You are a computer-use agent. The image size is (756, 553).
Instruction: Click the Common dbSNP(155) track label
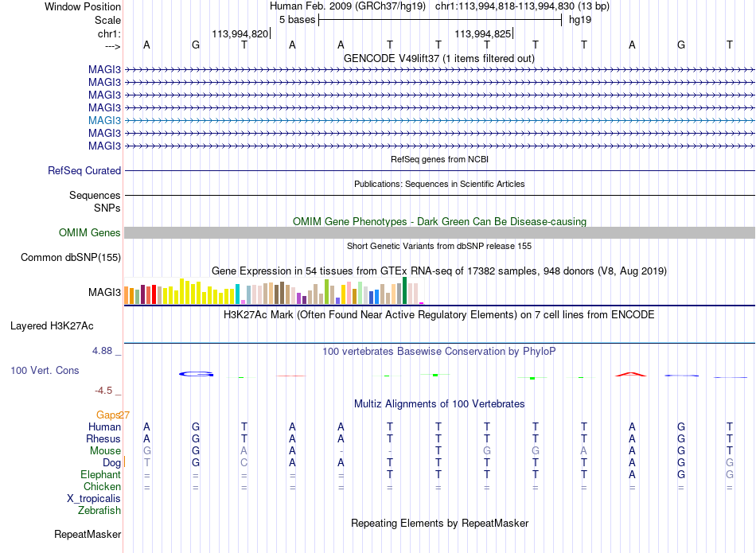click(x=71, y=258)
